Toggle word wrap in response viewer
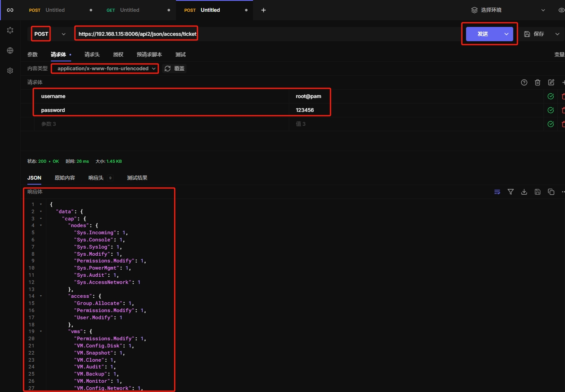The image size is (565, 392). coord(497,192)
